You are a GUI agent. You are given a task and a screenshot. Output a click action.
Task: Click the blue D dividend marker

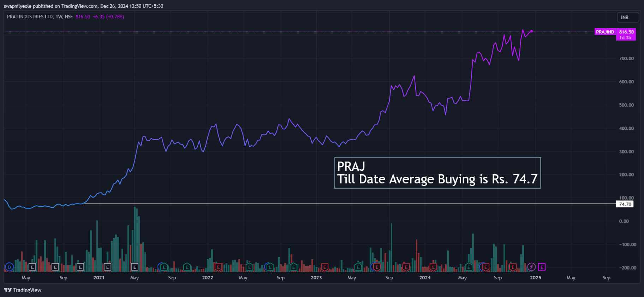pos(9,267)
